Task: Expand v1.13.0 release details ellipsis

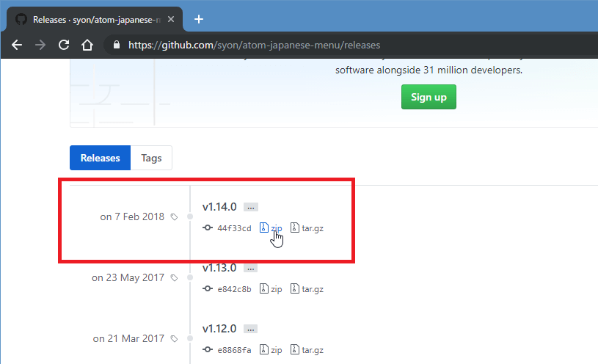Action: click(251, 269)
